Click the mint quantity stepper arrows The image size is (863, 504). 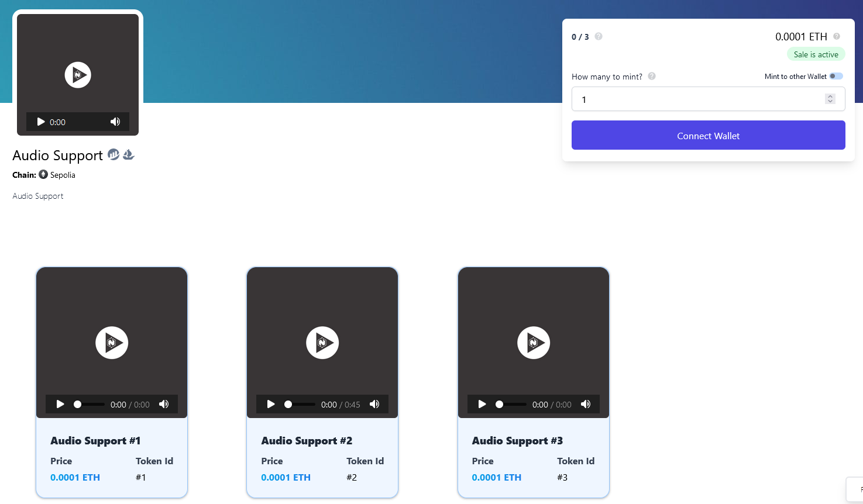point(830,99)
